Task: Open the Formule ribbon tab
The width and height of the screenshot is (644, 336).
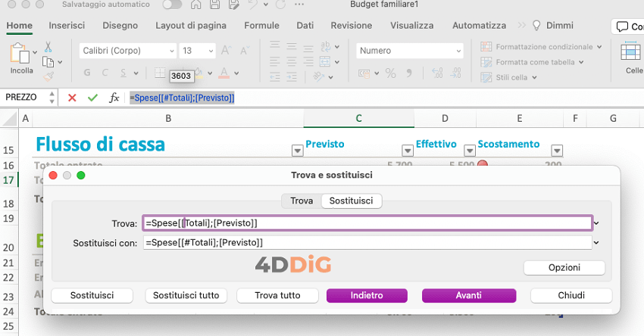Action: click(261, 26)
